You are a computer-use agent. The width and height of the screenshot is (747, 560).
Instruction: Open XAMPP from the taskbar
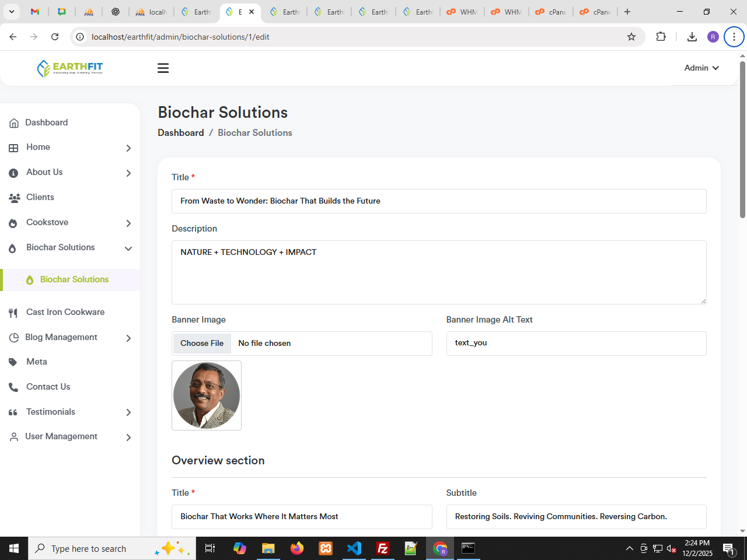coord(326,548)
